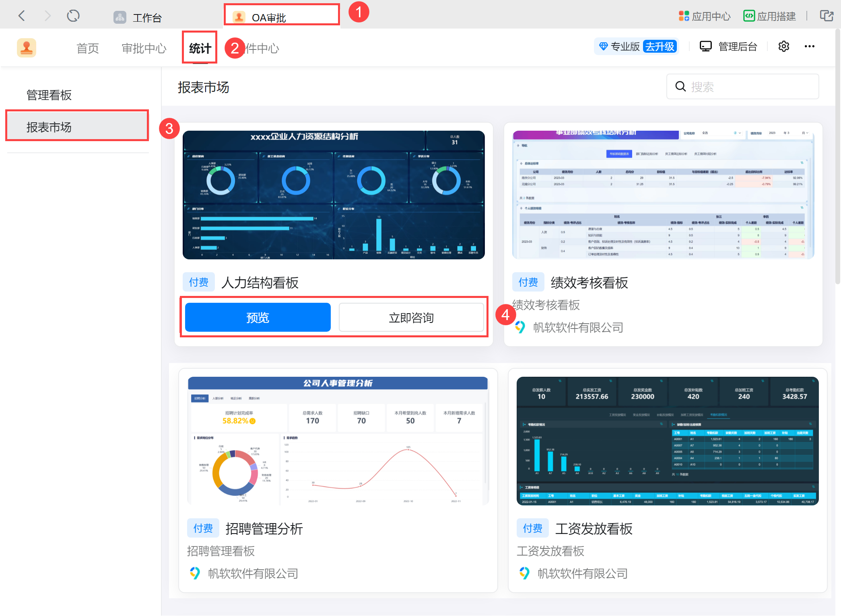Click the 去升级 upgrade badge
This screenshot has height=616, width=841.
(x=660, y=47)
